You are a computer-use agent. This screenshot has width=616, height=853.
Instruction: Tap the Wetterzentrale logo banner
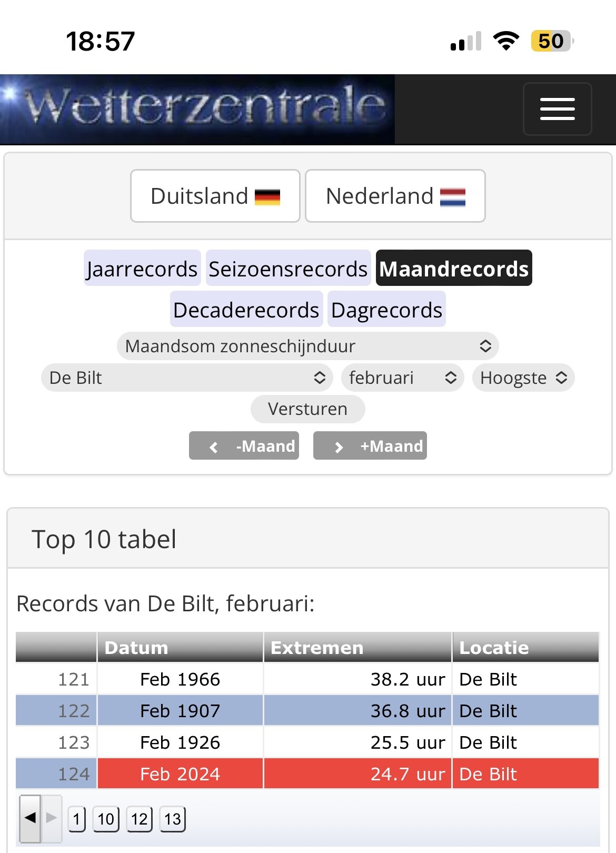(197, 109)
